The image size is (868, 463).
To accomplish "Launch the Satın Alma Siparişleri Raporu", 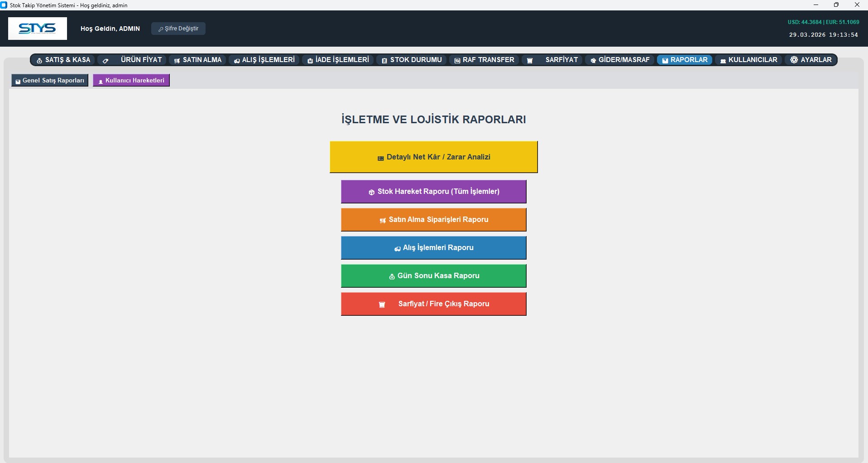I will [433, 220].
